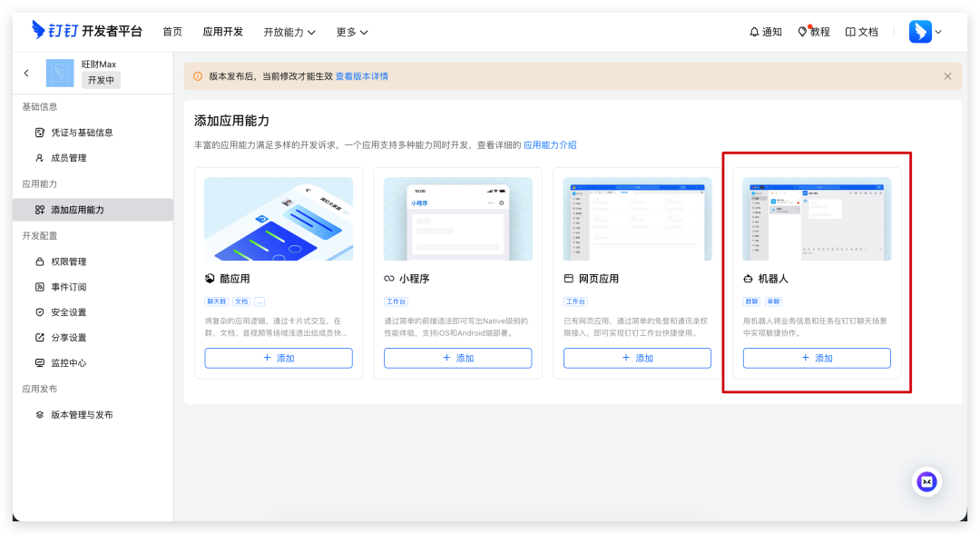The width and height of the screenshot is (980, 534).
Task: Open 文档 documentation in top bar
Action: point(861,32)
